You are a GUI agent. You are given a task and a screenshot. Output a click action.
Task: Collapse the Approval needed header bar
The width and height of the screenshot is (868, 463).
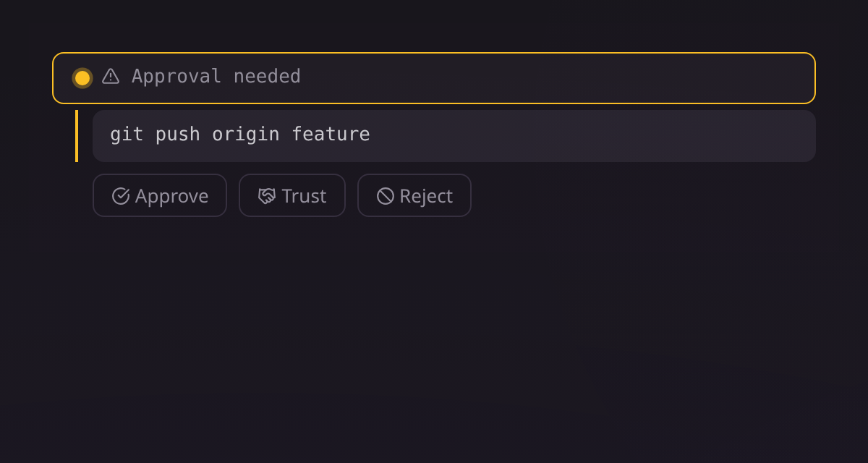(x=434, y=78)
